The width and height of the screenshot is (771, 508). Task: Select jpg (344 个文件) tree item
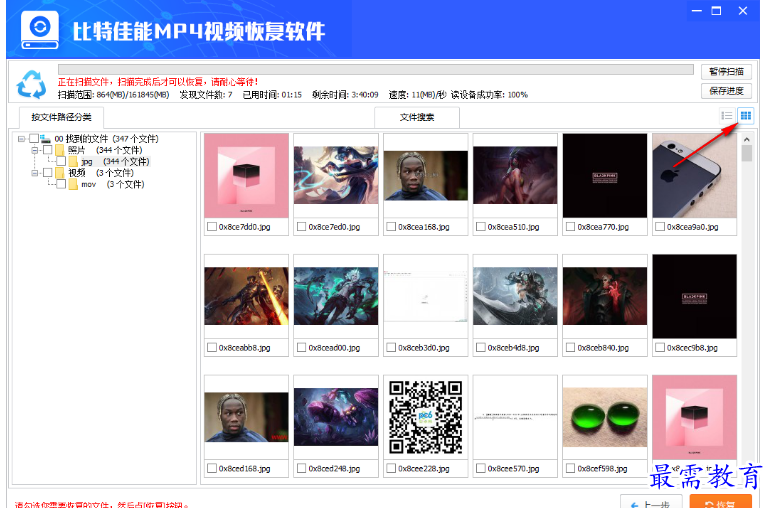point(115,161)
